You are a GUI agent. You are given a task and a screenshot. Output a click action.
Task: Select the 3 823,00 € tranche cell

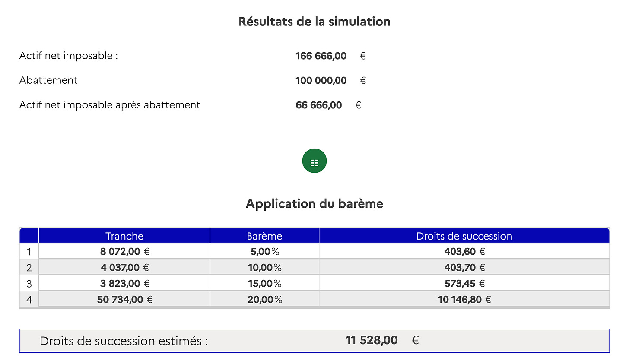coord(124,283)
